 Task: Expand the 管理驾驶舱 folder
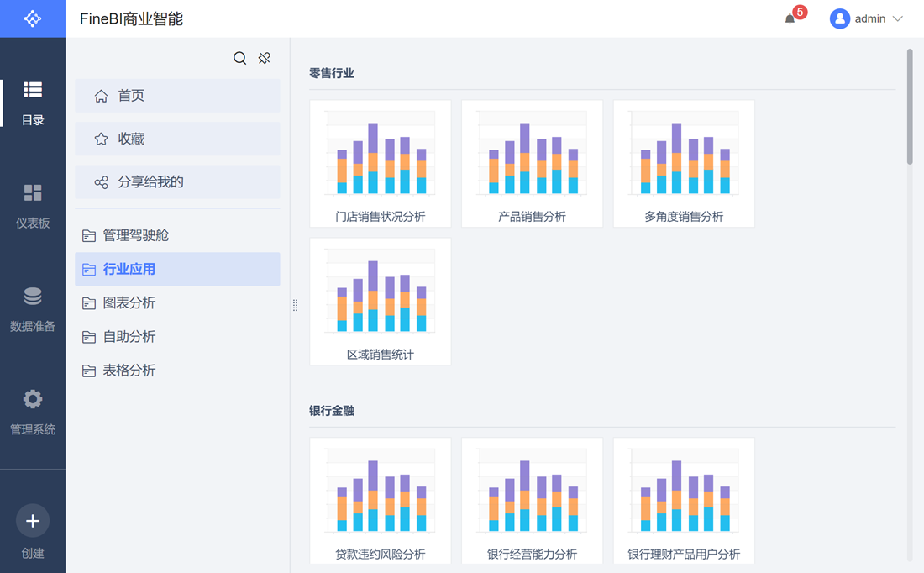pos(135,235)
